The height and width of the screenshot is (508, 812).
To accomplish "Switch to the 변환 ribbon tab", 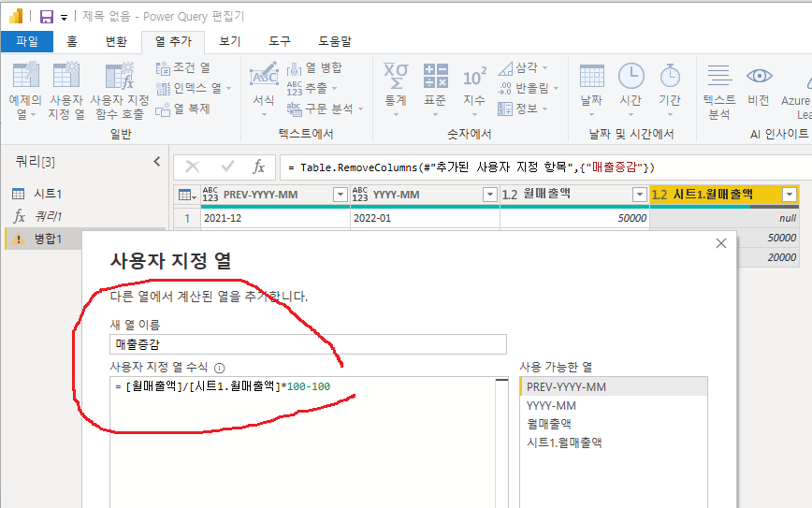I will click(116, 41).
